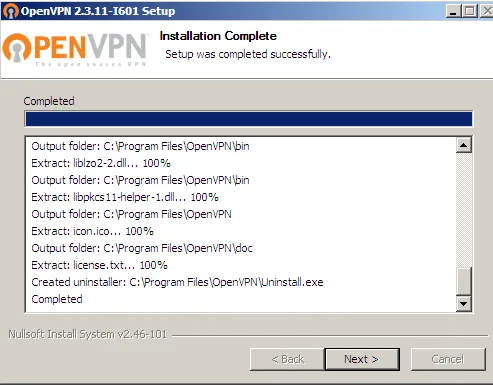Click the full blue installation progress bar
This screenshot has width=493, height=385.
tap(249, 119)
